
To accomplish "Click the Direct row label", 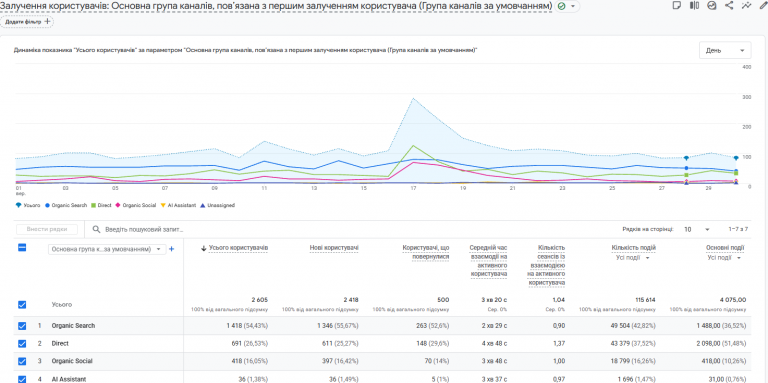I will [x=60, y=343].
